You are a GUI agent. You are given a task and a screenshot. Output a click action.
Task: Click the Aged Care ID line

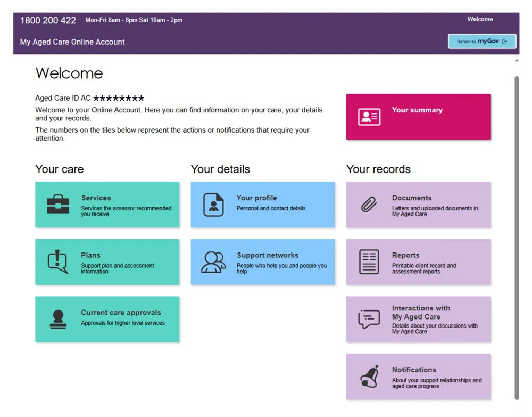(89, 98)
